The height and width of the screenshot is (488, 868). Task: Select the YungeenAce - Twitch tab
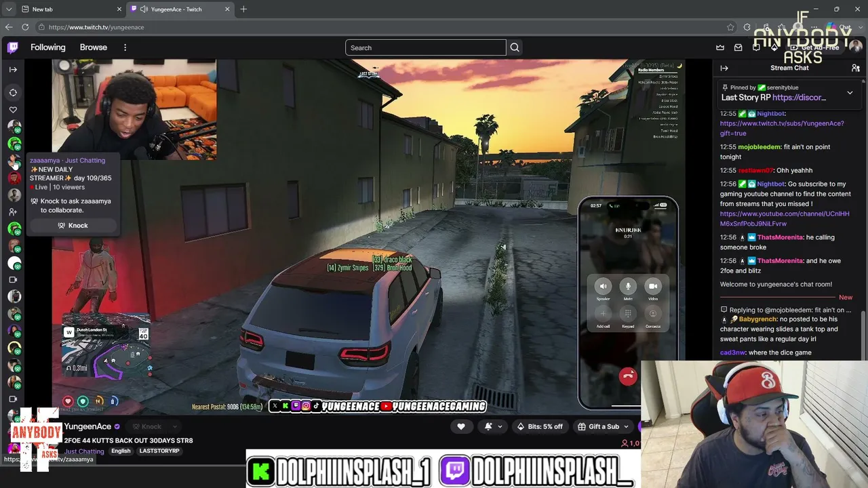(x=180, y=9)
